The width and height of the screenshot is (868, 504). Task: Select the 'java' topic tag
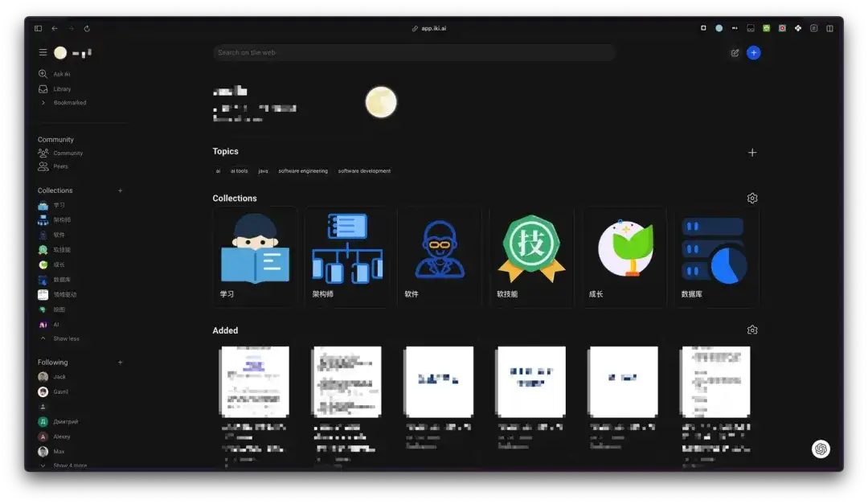(263, 171)
